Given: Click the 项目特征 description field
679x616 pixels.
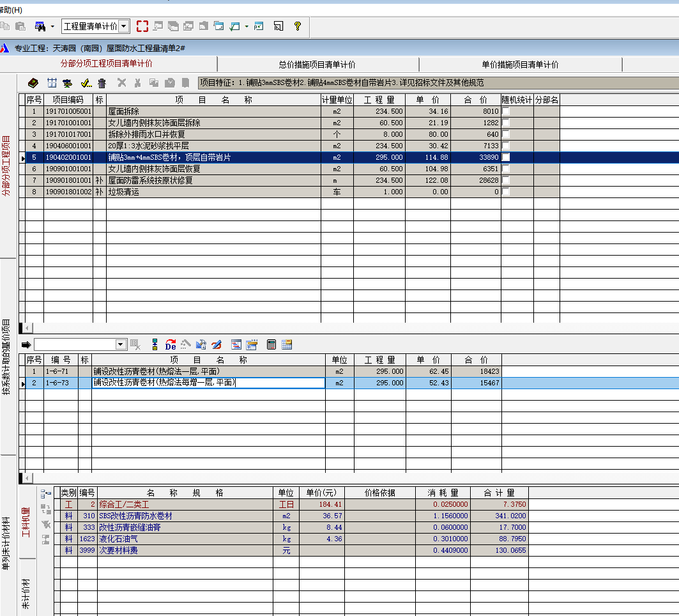Looking at the screenshot, I should coord(438,82).
